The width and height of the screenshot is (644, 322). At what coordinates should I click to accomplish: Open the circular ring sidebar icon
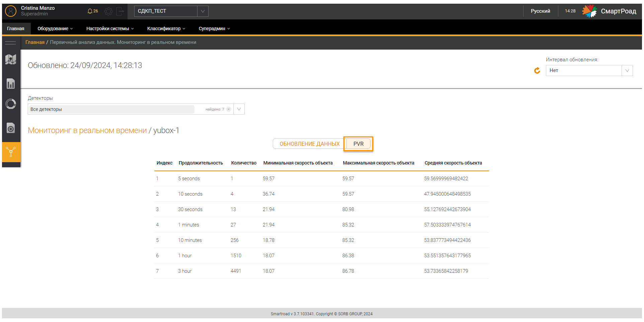tap(11, 104)
